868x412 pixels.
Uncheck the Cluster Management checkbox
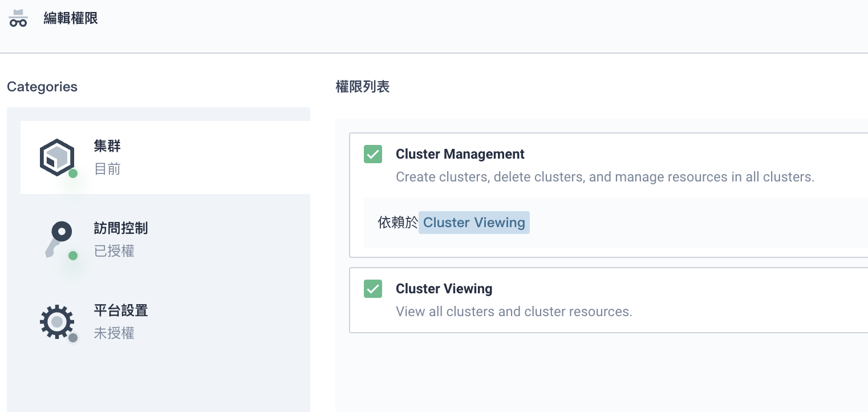pos(373,154)
